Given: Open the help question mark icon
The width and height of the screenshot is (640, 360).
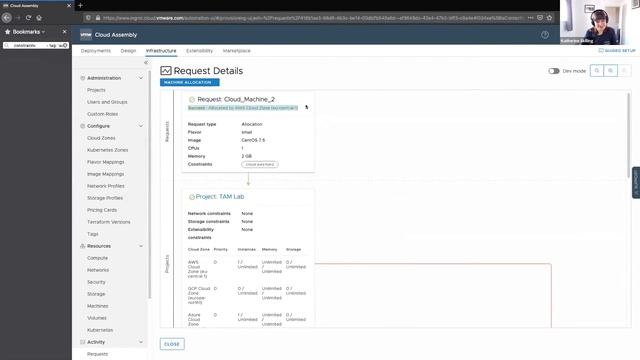Looking at the screenshot, I should point(545,35).
